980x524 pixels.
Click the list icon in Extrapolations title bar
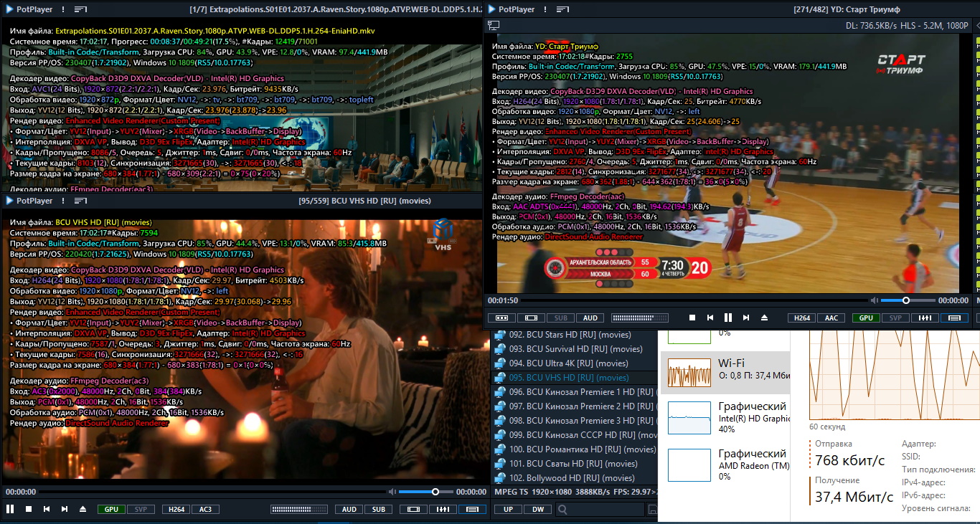(81, 9)
